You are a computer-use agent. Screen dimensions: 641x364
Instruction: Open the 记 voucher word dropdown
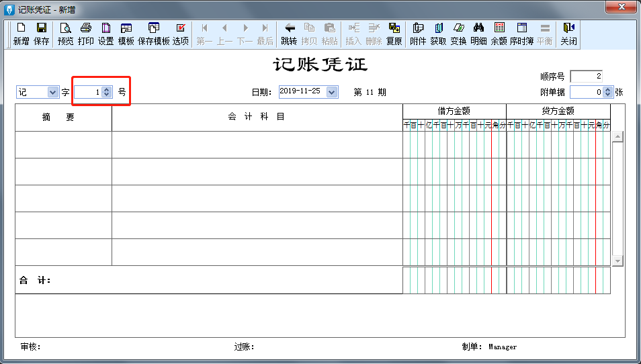52,92
